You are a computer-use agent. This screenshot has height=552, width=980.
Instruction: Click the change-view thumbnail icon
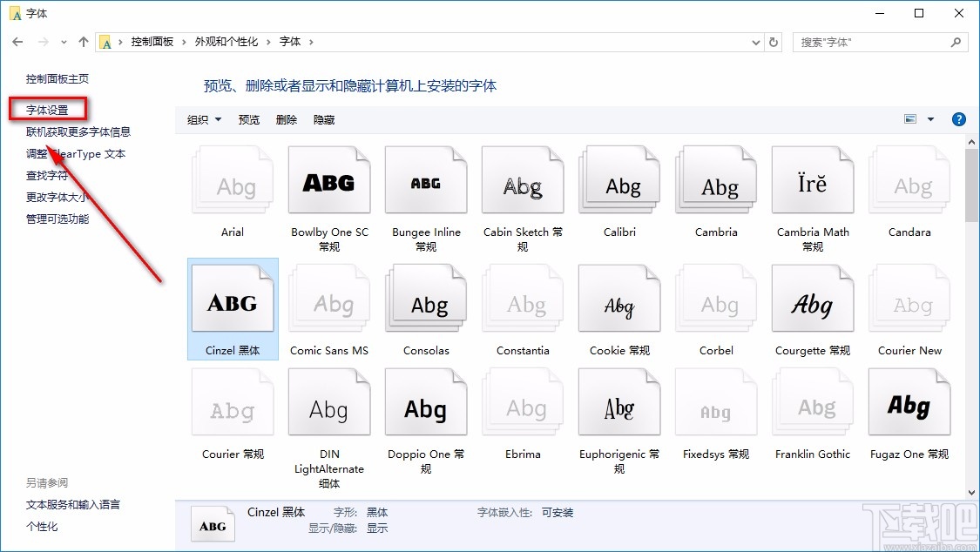(909, 118)
